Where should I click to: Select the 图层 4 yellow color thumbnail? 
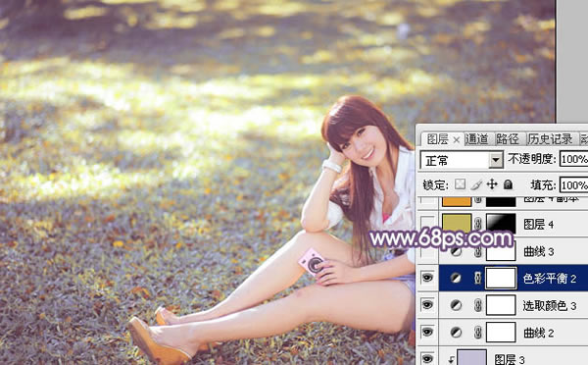[457, 224]
